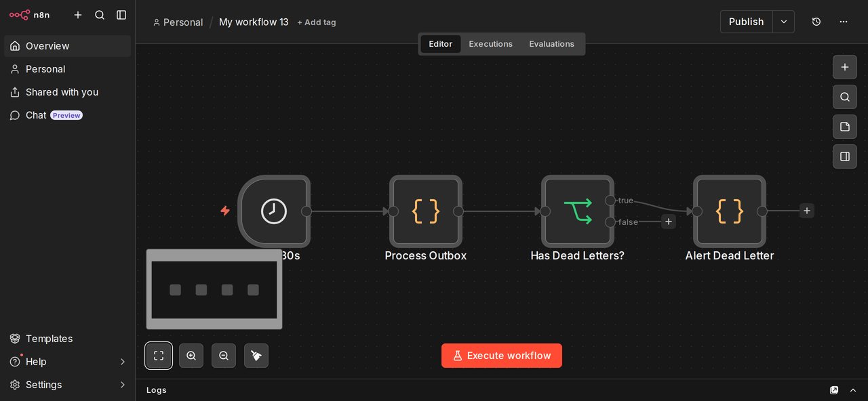Viewport: 868px width, 401px height.
Task: Click the plus icon in sidebar header
Action: (x=78, y=15)
